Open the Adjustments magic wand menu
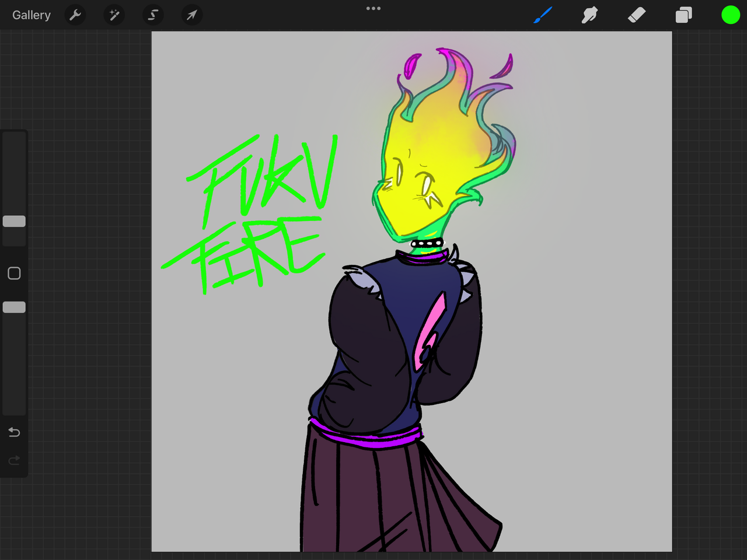 click(x=114, y=15)
